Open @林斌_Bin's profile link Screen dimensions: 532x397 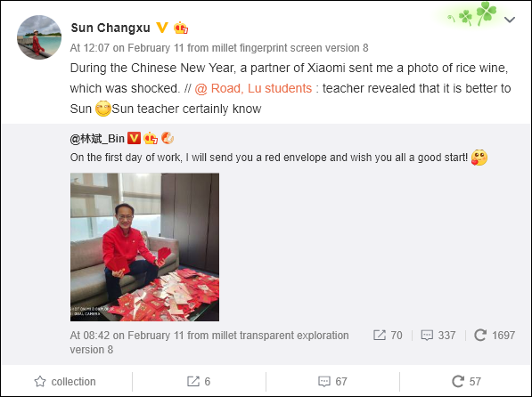point(97,138)
